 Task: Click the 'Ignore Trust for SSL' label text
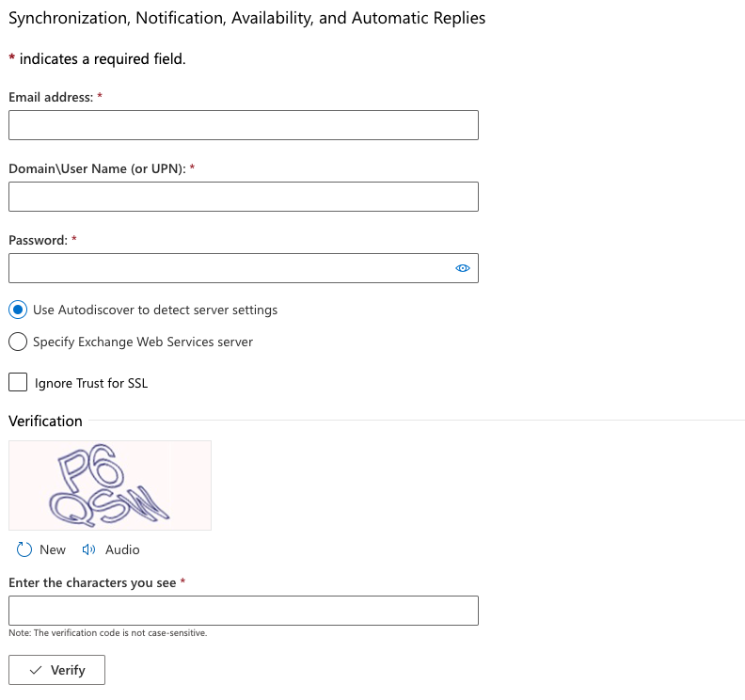[x=91, y=383]
